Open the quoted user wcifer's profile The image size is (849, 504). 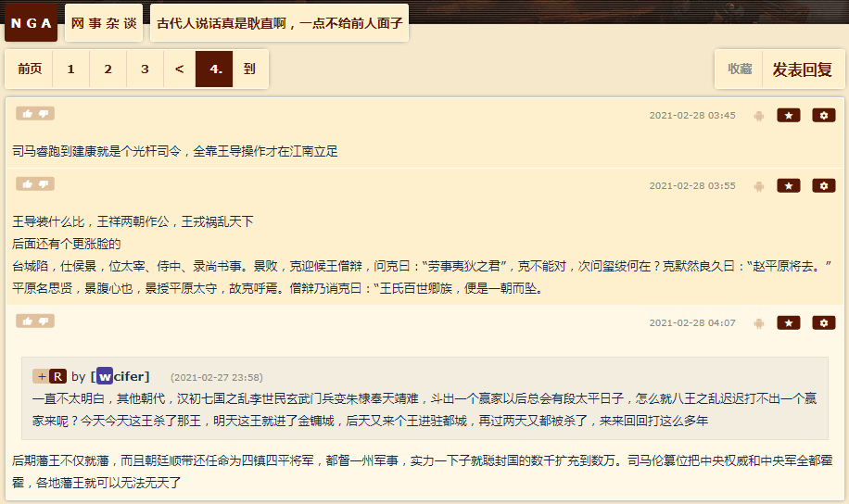pos(120,376)
